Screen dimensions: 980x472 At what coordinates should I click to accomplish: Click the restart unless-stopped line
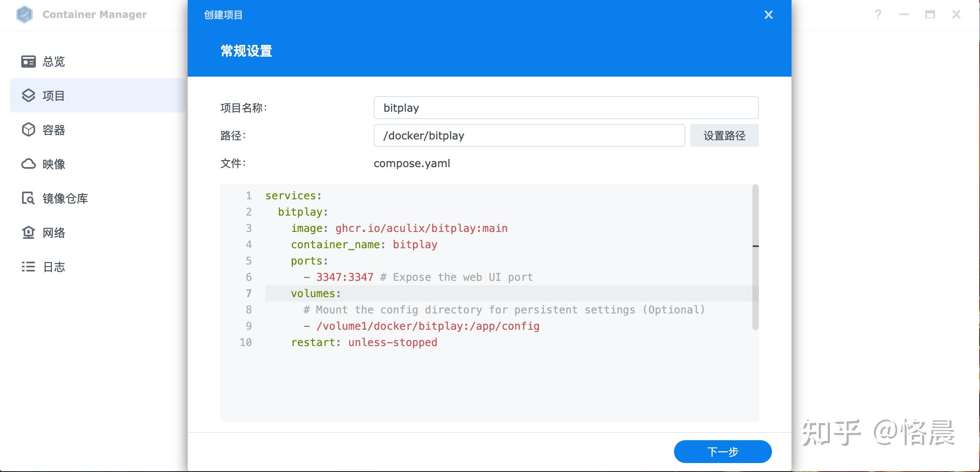363,342
